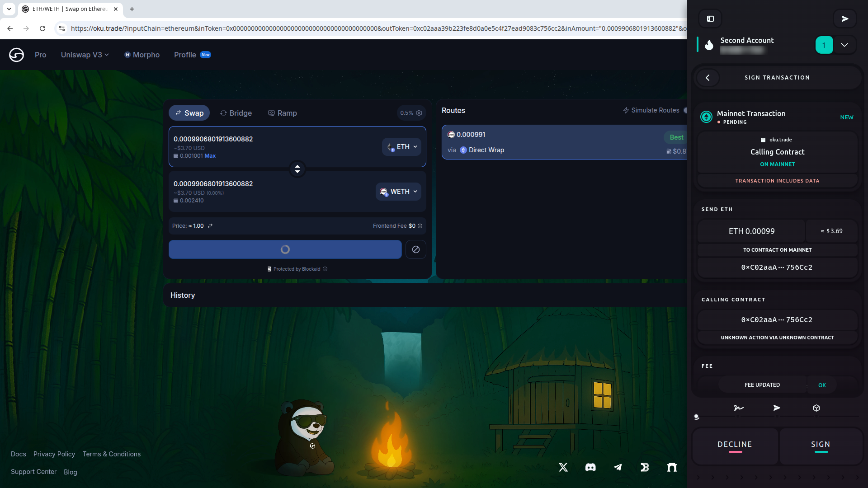Click the back chevron beside Sign Transaction
The width and height of the screenshot is (868, 488).
click(708, 78)
